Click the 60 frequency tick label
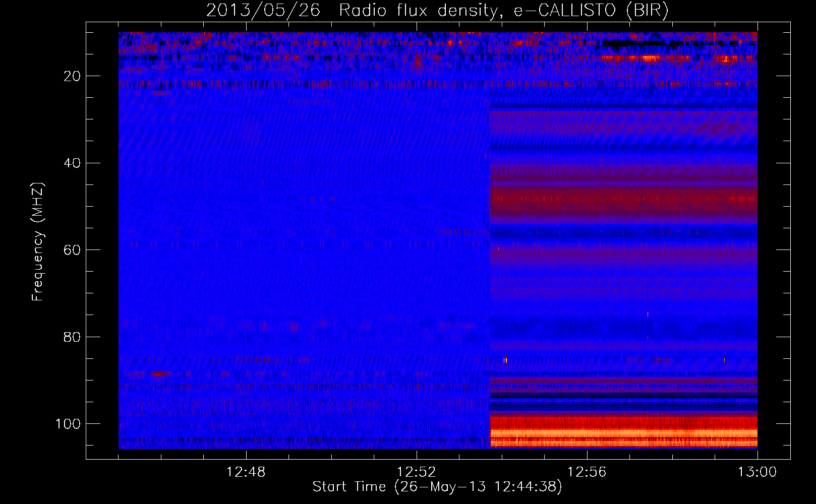This screenshot has height=504, width=816. 72,250
